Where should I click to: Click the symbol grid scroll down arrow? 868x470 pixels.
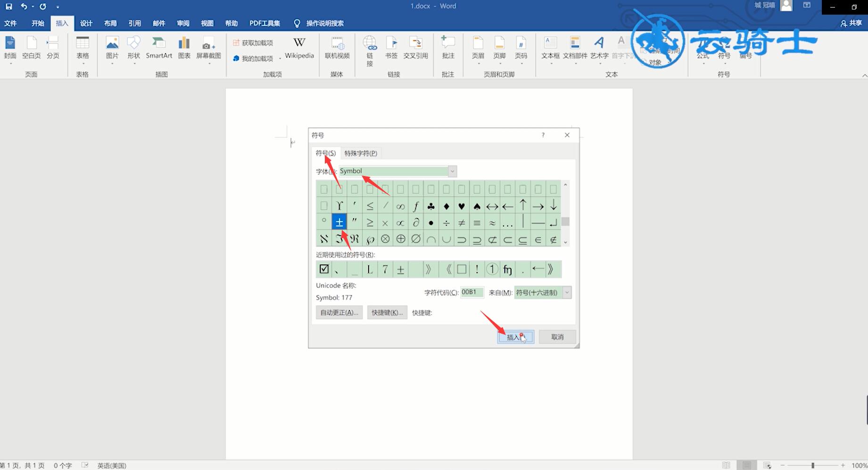pos(565,242)
